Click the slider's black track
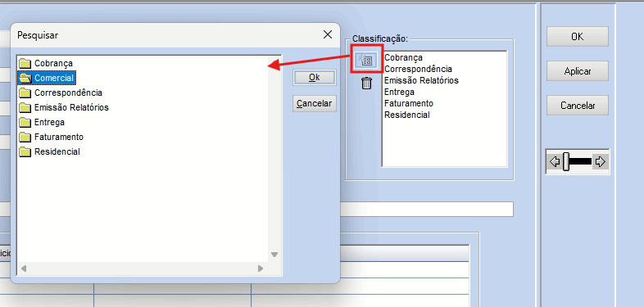This screenshot has height=307, width=644. tap(580, 162)
